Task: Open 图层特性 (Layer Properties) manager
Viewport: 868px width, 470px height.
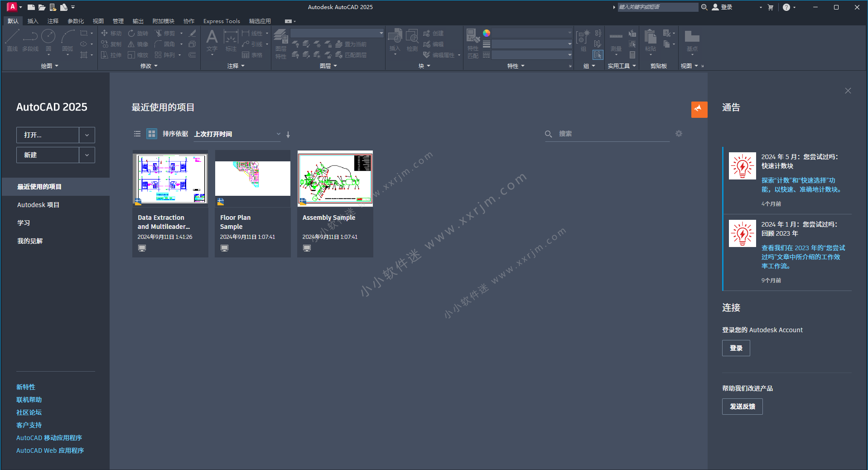Action: 281,44
